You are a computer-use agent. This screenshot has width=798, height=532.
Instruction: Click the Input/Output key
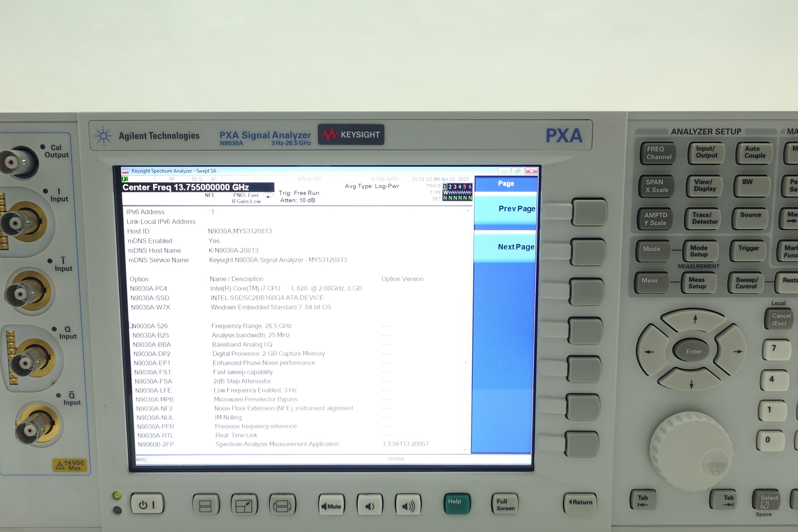click(x=706, y=152)
